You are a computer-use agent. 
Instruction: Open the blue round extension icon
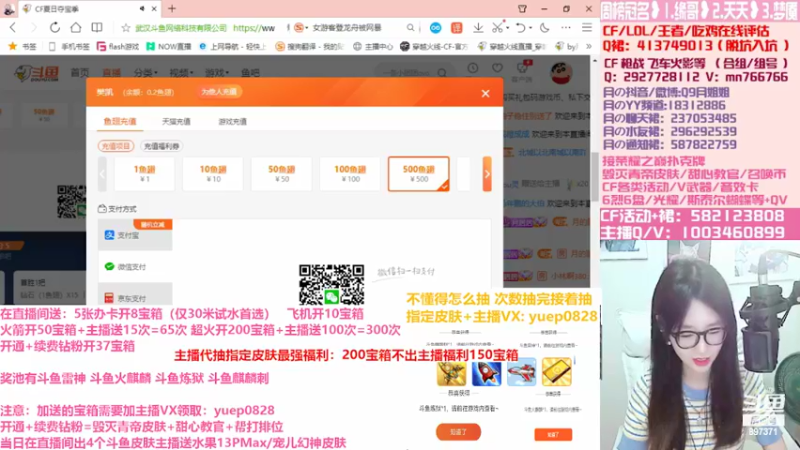(435, 28)
